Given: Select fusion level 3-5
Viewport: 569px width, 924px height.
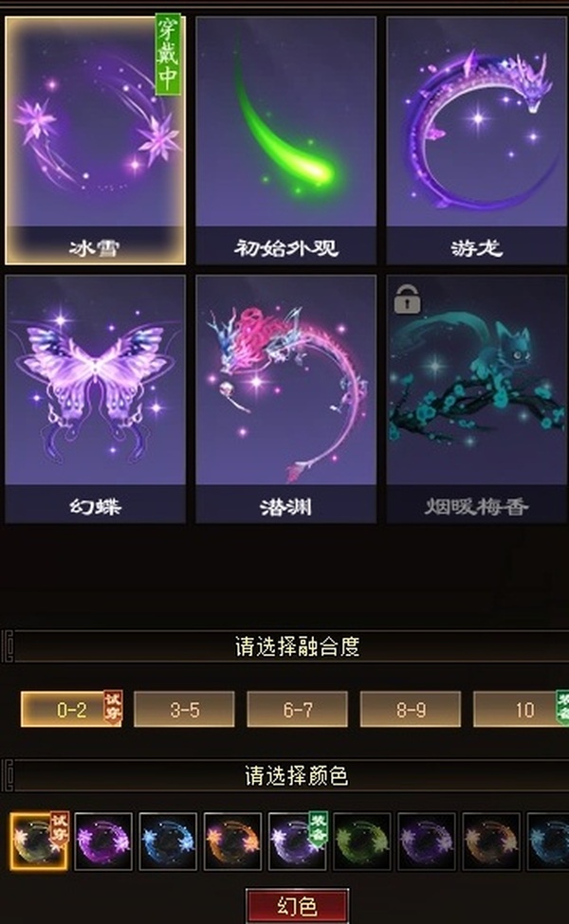Looking at the screenshot, I should click(x=184, y=710).
